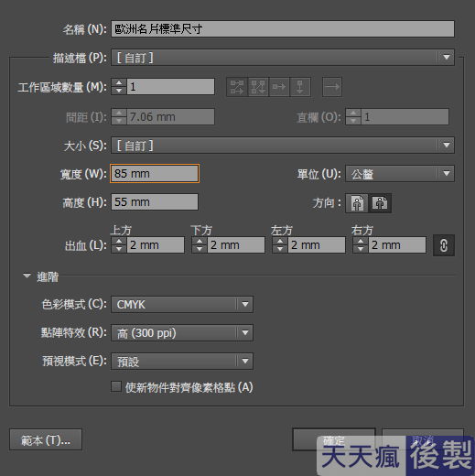Enable align new objects to pixel grid checkbox
The image size is (475, 476).
(116, 386)
